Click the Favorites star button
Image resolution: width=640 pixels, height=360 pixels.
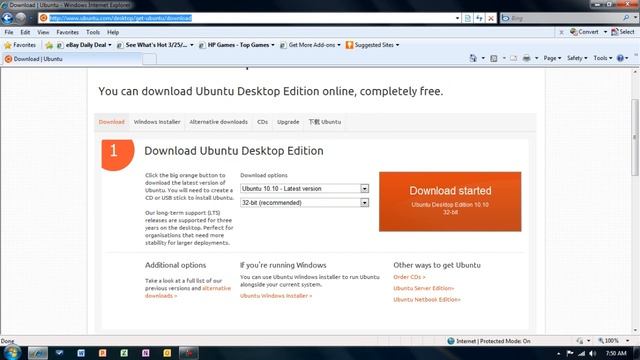tap(20, 45)
